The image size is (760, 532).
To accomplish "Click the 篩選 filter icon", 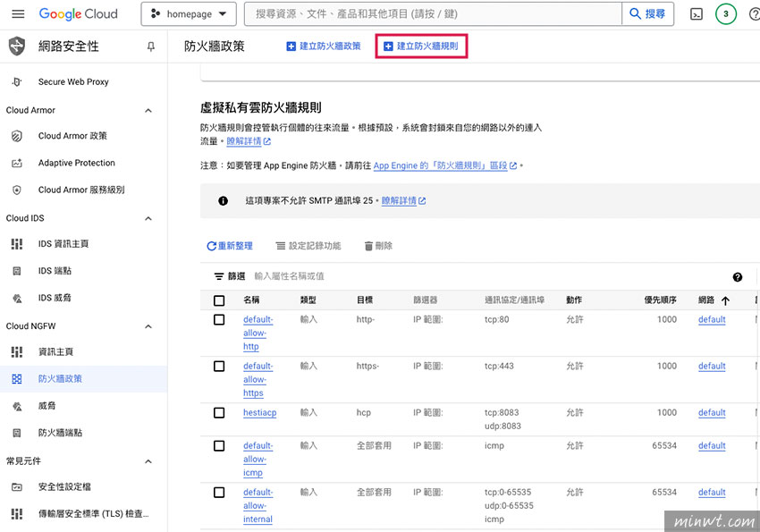I will click(x=219, y=276).
